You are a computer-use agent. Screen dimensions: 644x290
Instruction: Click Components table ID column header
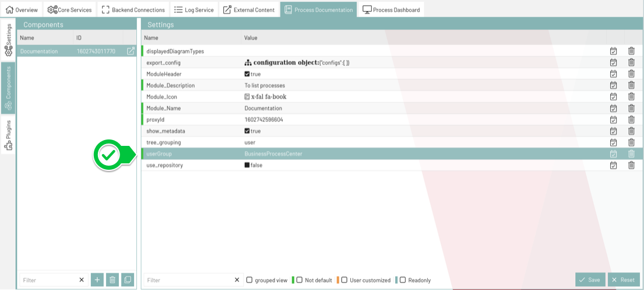[x=79, y=38]
